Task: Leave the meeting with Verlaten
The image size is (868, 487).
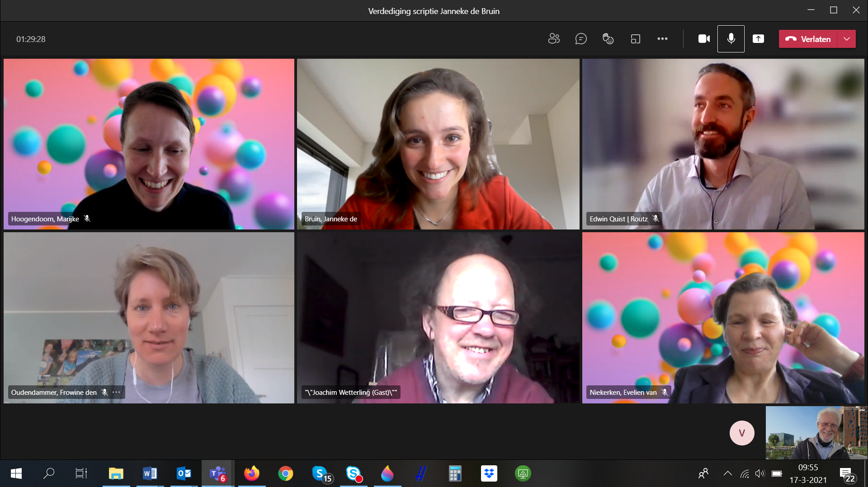Action: (808, 39)
